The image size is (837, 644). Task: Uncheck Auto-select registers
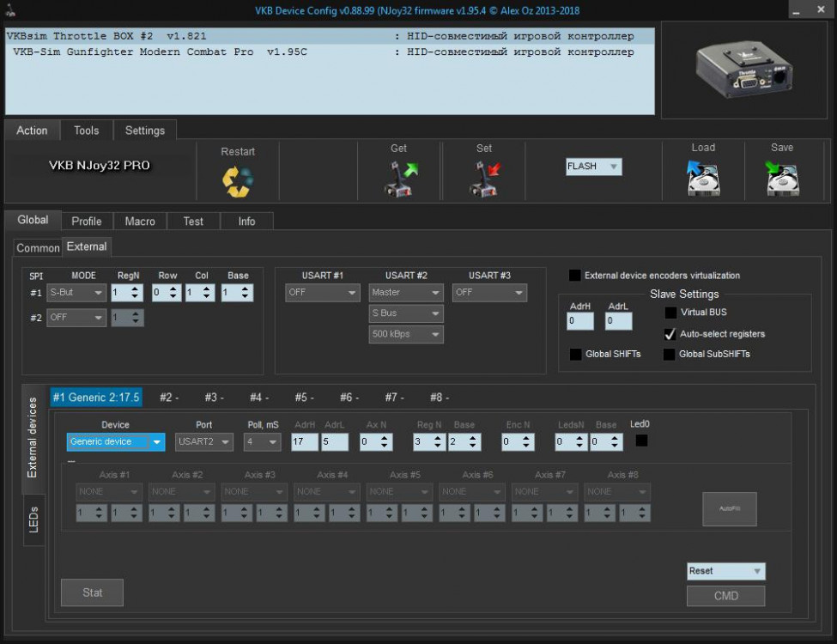click(x=670, y=334)
